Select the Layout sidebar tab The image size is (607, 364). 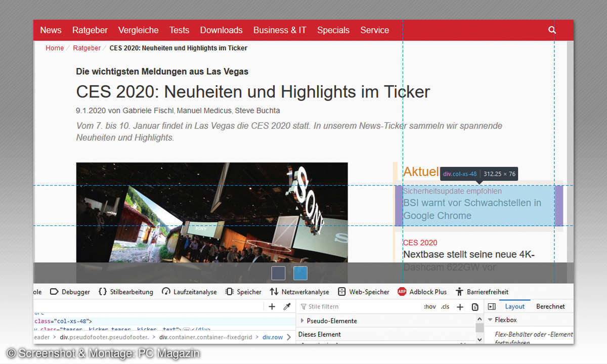515,306
